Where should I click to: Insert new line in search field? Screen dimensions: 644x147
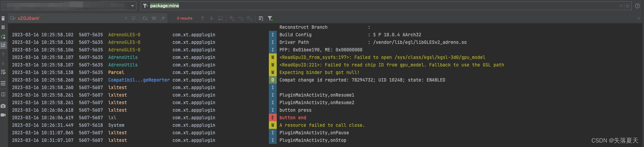(x=133, y=18)
